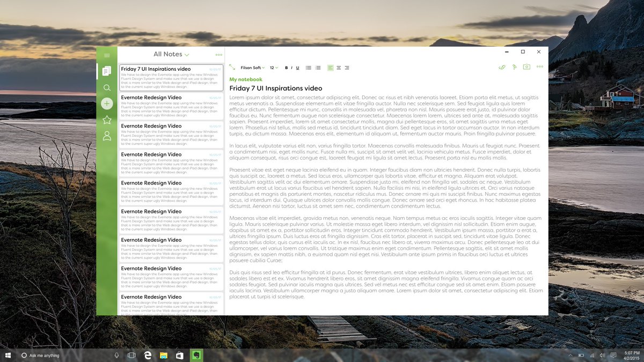This screenshot has width=644, height=362.
Task: Open the hamburger menu in the green sidebar
Action: click(107, 55)
